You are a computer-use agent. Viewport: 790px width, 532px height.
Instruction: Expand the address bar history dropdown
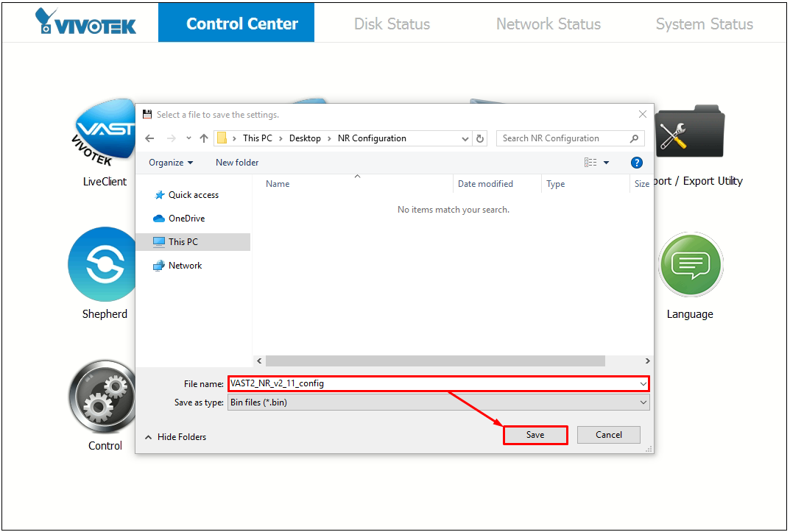coord(465,138)
